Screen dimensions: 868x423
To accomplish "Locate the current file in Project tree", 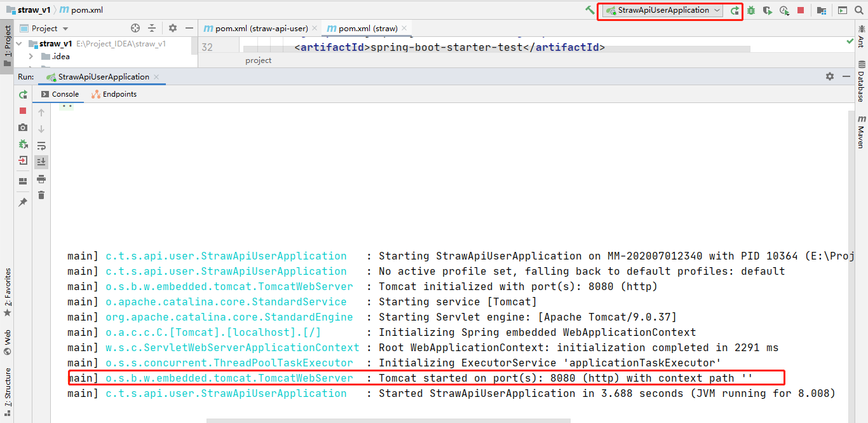I will [x=135, y=28].
